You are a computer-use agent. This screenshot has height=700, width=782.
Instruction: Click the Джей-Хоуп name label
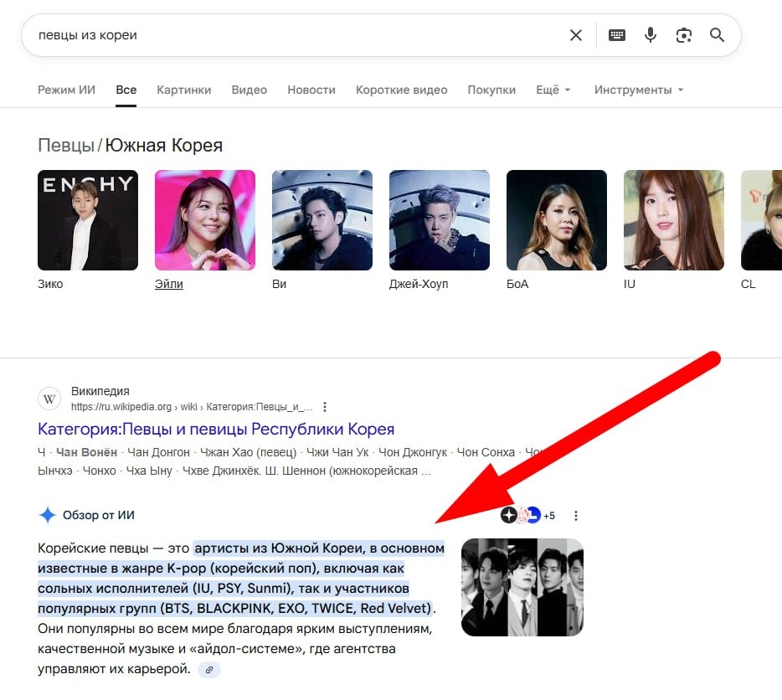(x=419, y=284)
